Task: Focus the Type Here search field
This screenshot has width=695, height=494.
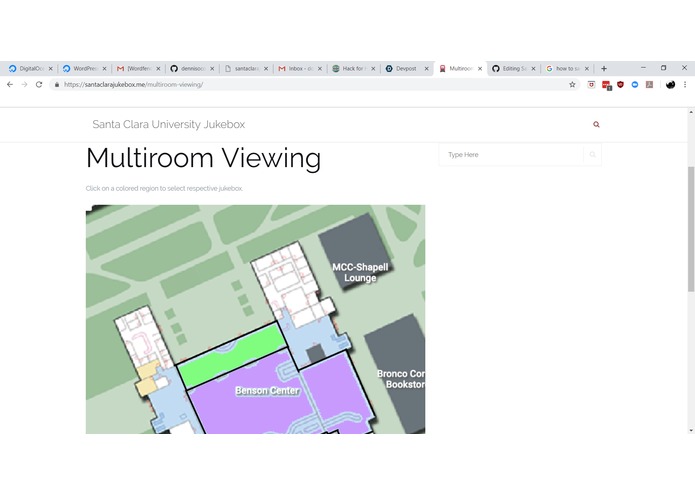Action: 511,155
